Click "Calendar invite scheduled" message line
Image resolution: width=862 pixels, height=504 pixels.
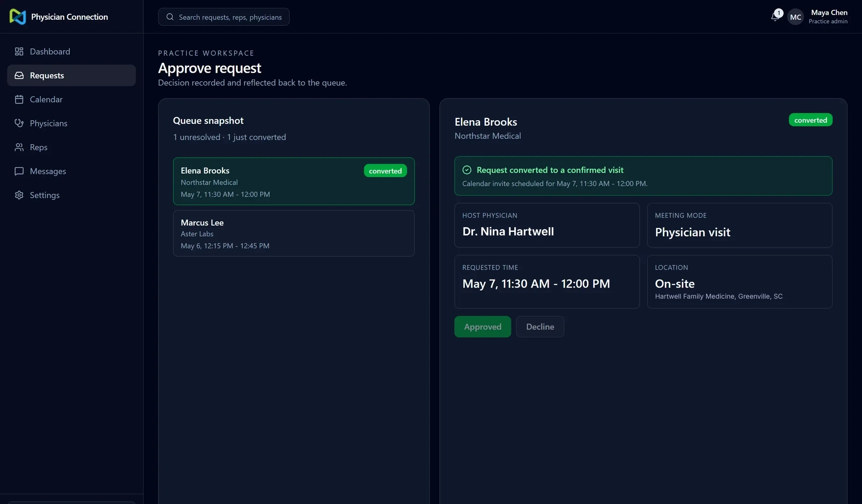[555, 183]
